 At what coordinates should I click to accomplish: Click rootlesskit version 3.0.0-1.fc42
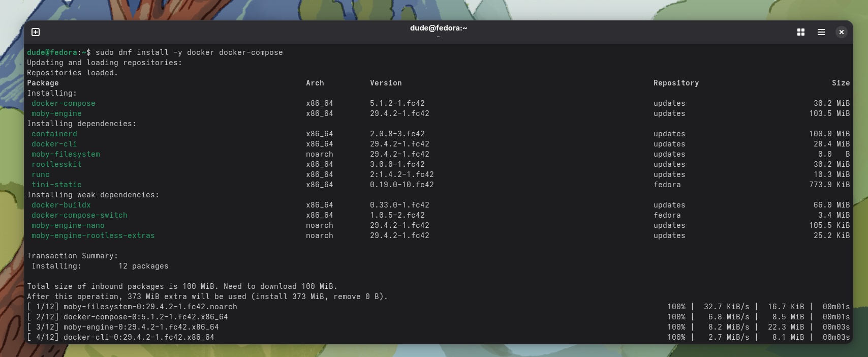(397, 164)
